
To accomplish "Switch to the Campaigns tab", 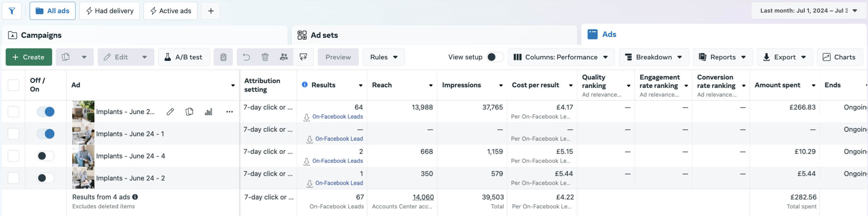I will click(41, 35).
